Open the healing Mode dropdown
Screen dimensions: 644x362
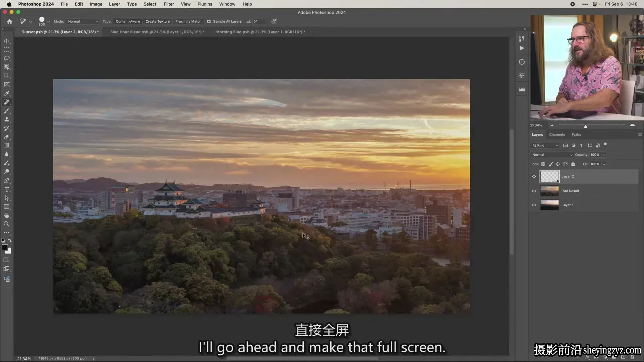(x=83, y=21)
